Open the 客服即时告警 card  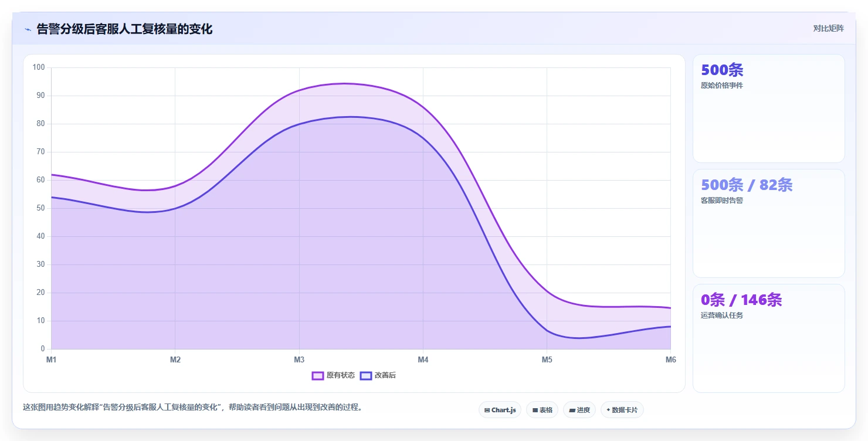768,223
